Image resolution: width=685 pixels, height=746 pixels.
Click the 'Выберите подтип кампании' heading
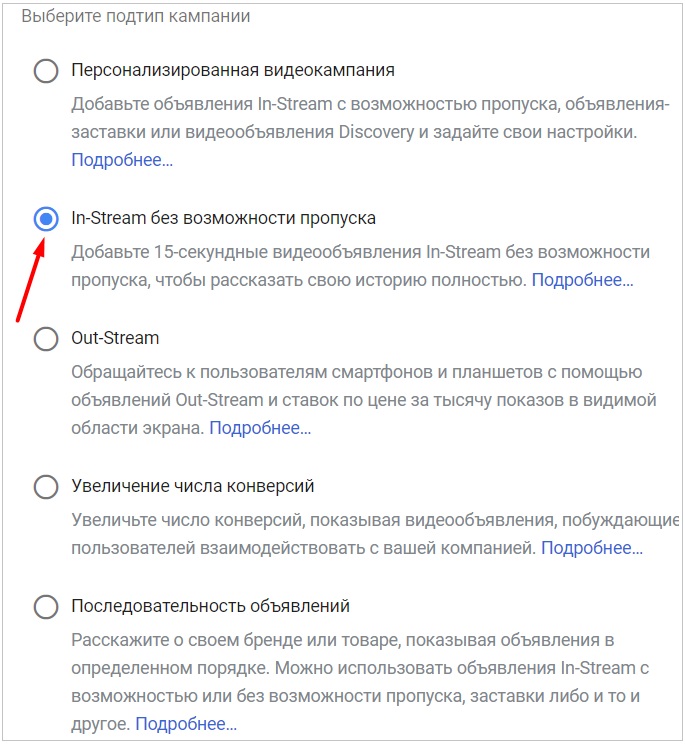[x=136, y=16]
